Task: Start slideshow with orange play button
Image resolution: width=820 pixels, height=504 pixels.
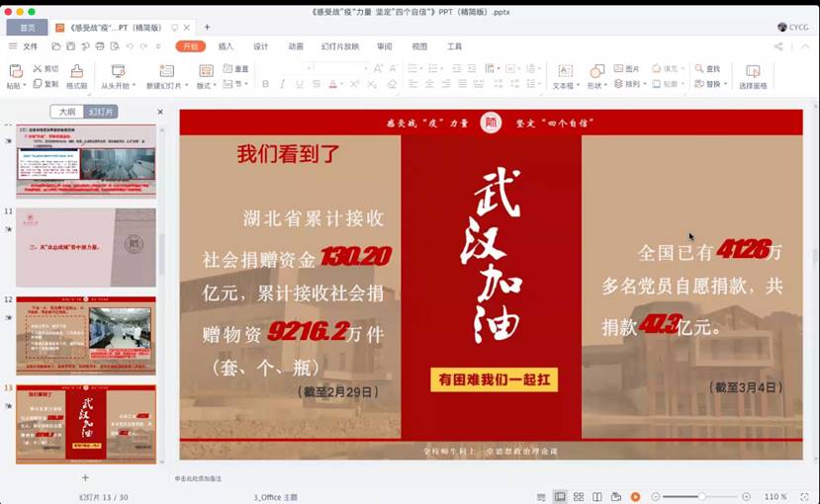Action: tap(635, 496)
